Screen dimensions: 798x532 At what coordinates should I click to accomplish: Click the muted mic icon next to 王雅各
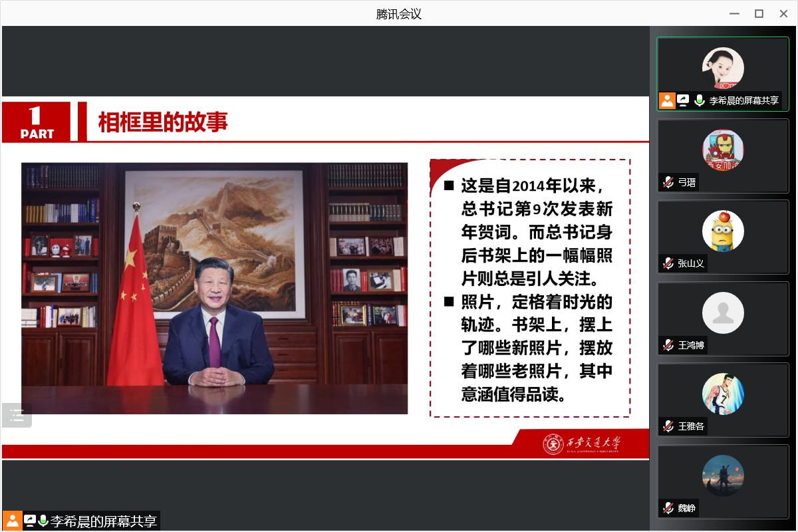point(668,426)
